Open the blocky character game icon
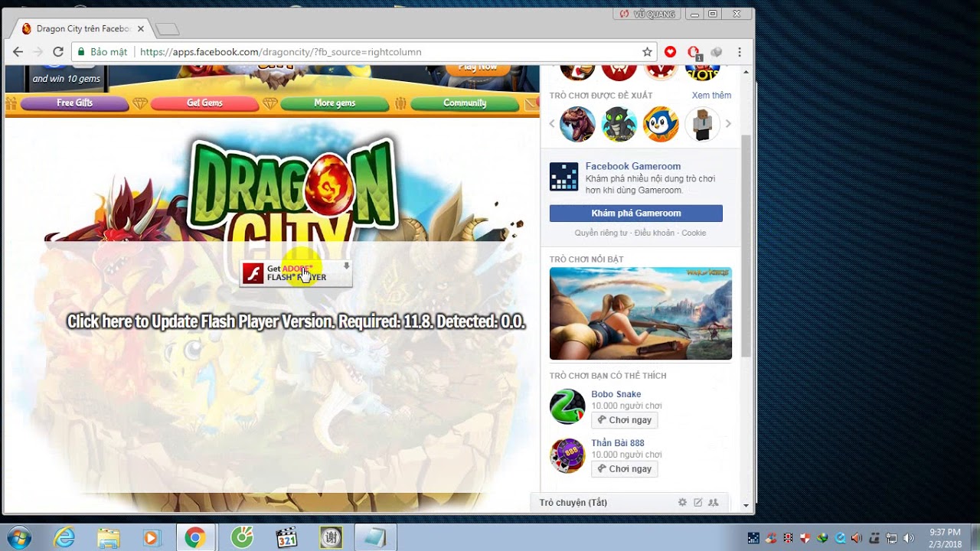This screenshot has width=980, height=551. pos(702,124)
